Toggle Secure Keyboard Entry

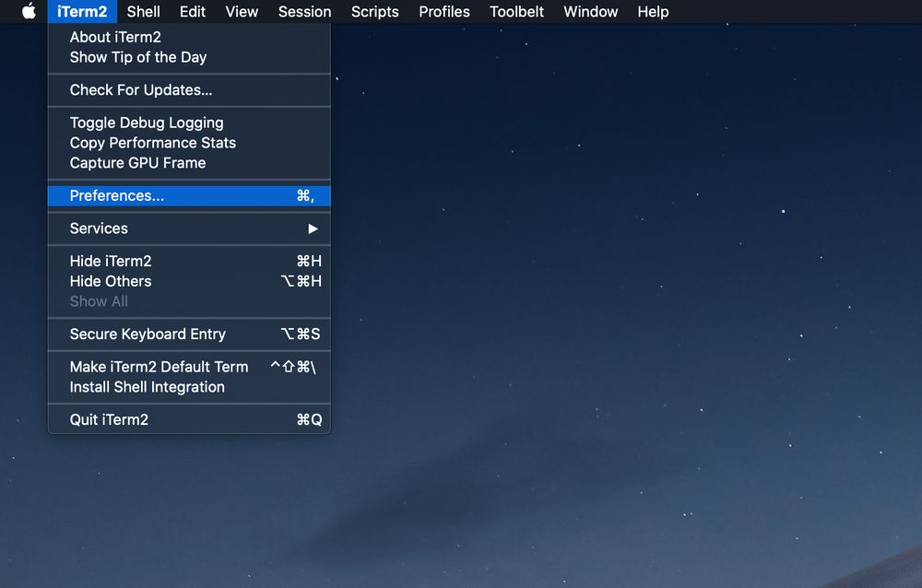(x=189, y=334)
